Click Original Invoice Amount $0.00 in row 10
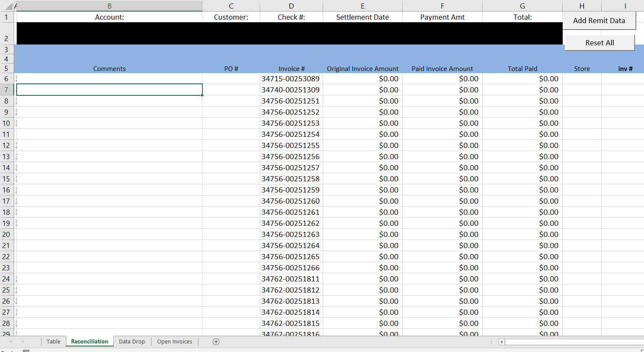Screen dimensions: 644x352 [x=362, y=123]
